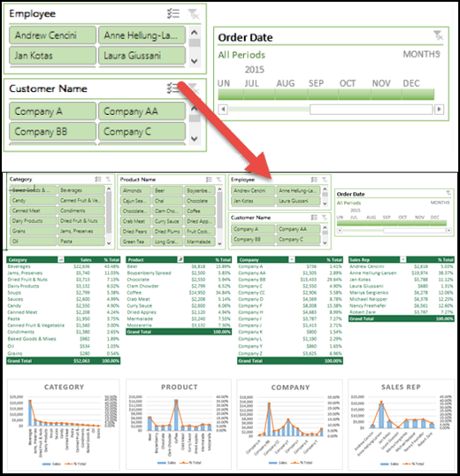Click down arrow of small dashboard Customer Name slicer
This screenshot has width=460, height=476.
pos(325,242)
